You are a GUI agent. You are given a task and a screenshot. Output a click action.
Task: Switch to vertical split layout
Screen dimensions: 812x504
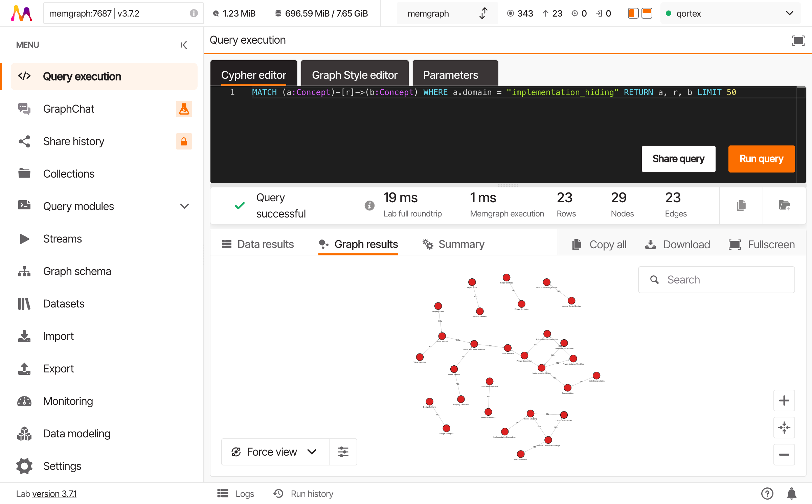click(633, 13)
